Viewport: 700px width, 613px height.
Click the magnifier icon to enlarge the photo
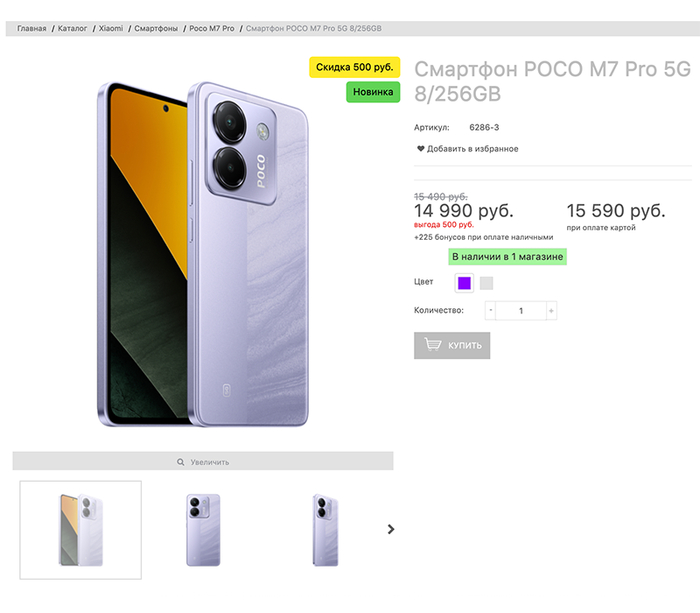pos(180,462)
